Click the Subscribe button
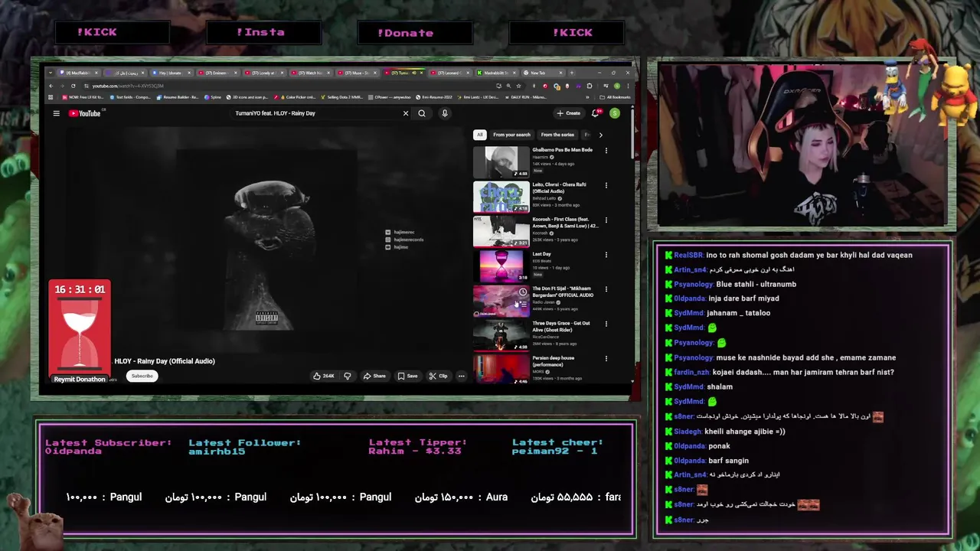 142,376
